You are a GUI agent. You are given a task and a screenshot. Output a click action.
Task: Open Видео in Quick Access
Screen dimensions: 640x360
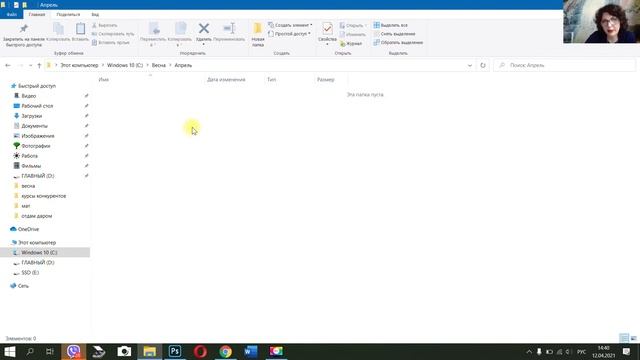point(28,96)
